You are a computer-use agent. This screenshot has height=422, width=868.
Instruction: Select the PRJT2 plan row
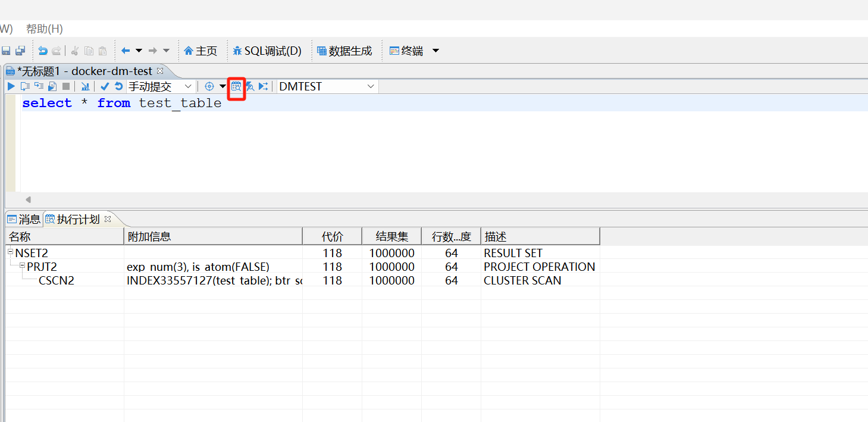[x=302, y=267]
